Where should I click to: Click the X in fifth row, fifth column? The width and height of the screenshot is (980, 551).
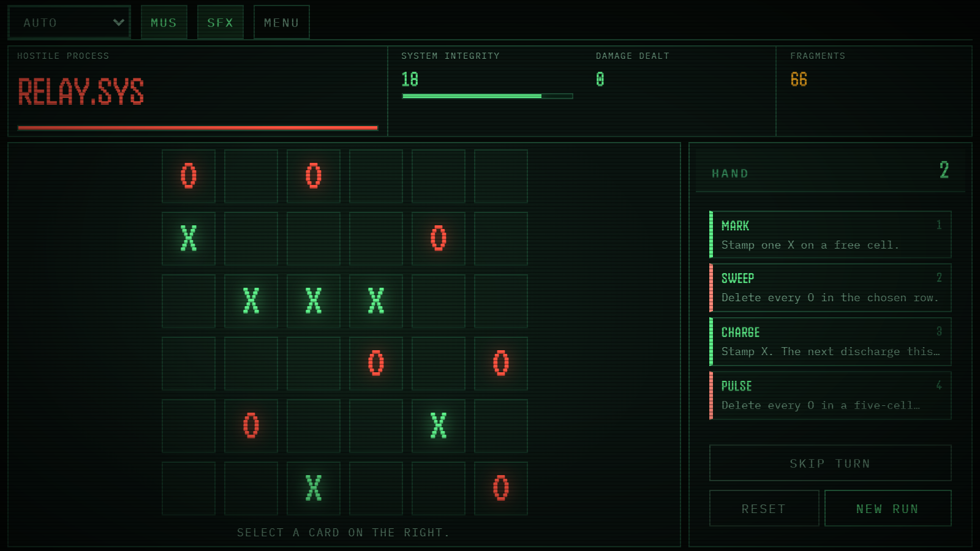(x=439, y=426)
